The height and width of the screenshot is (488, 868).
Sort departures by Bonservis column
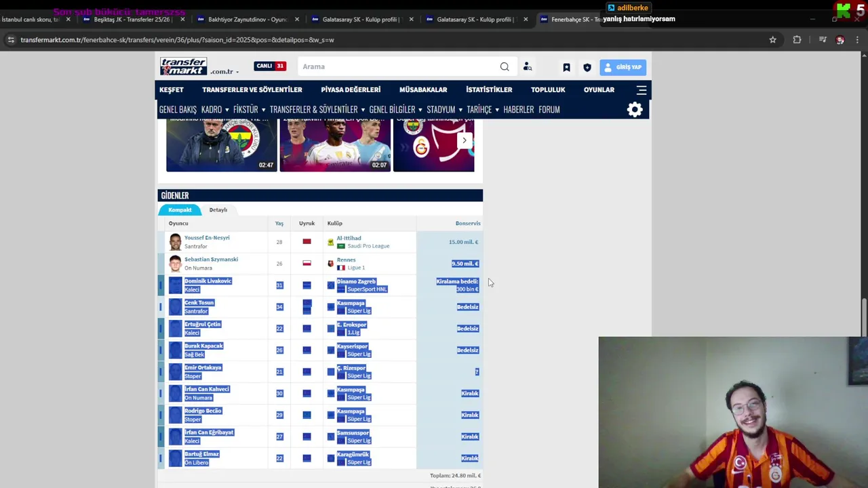(468, 224)
